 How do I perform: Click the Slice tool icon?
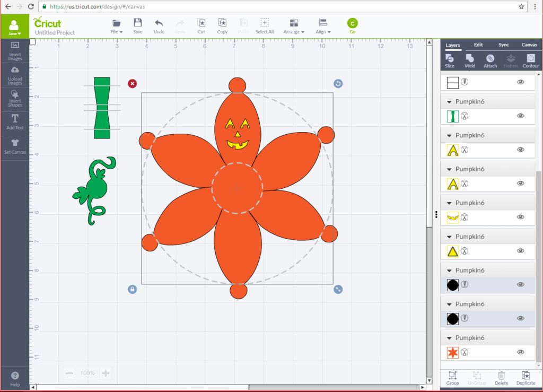click(x=450, y=59)
